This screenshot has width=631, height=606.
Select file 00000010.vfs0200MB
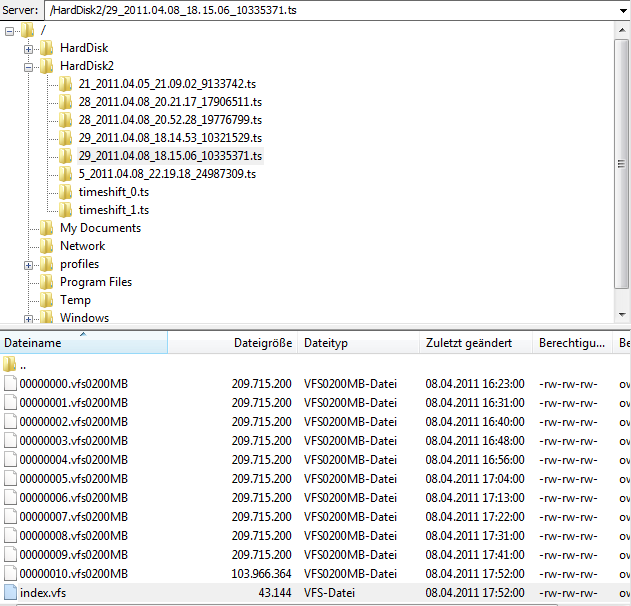(x=74, y=574)
